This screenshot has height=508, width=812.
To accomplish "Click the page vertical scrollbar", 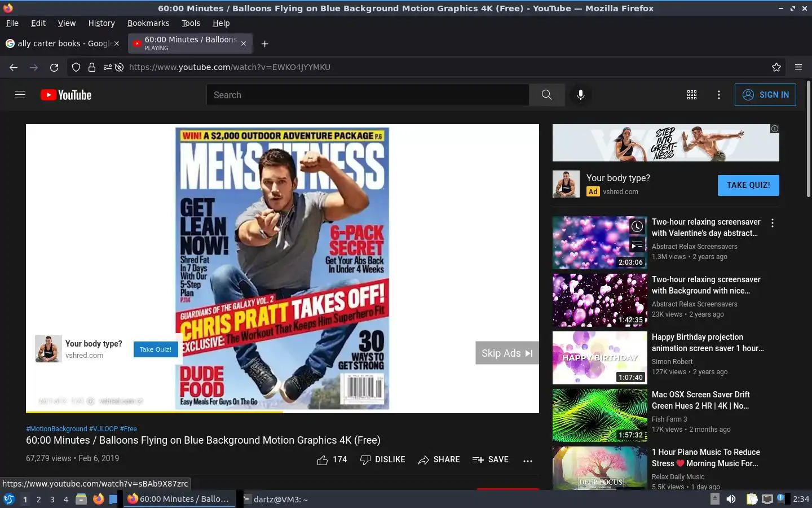I will pyautogui.click(x=808, y=139).
